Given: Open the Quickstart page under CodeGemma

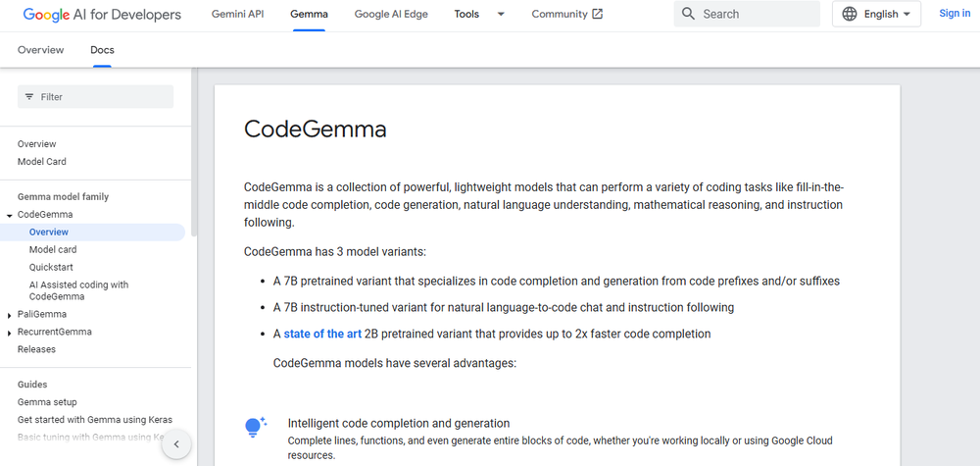Looking at the screenshot, I should pos(51,267).
